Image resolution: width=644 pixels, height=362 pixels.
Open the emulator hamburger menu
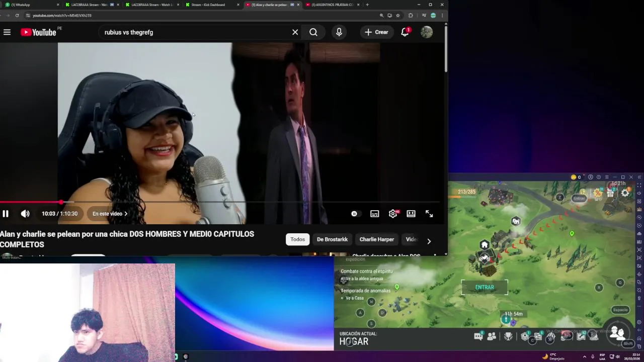(x=607, y=177)
